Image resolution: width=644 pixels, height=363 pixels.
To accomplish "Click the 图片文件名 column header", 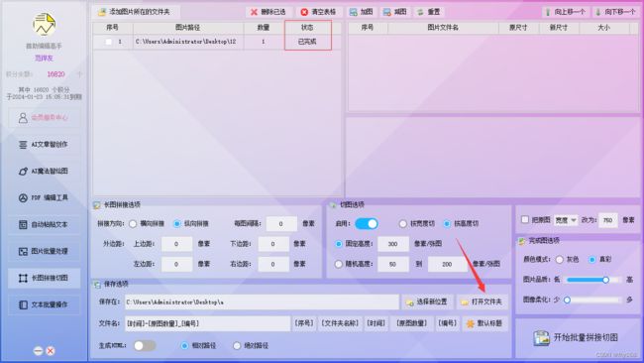I will tap(443, 28).
